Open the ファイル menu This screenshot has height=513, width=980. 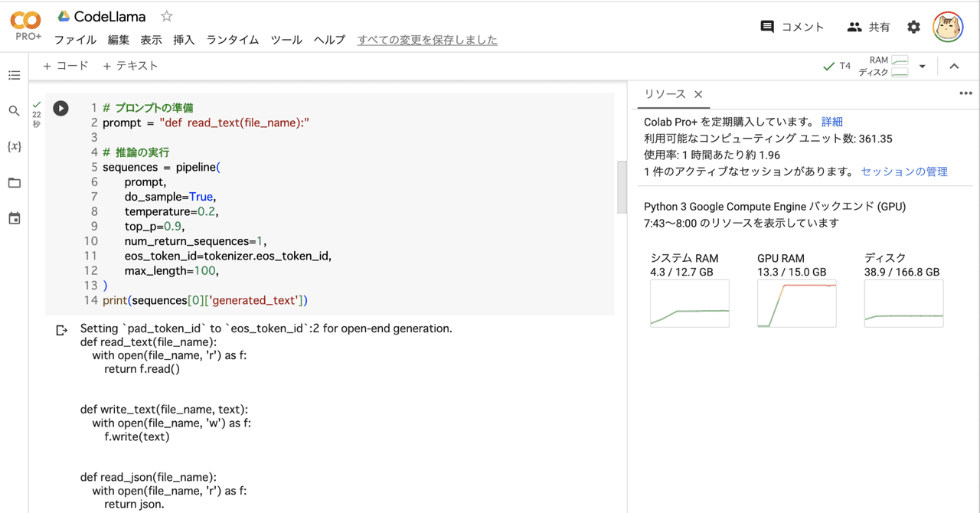pos(74,40)
